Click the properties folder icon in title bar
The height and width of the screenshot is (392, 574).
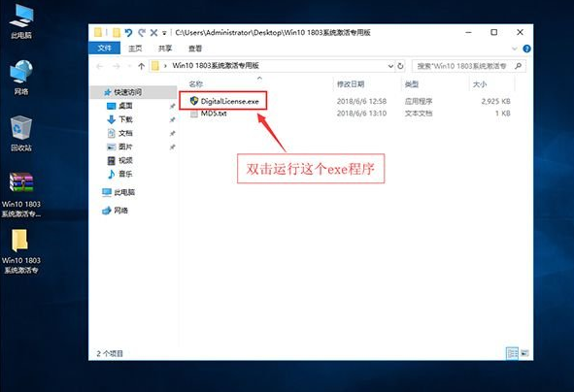(116, 33)
